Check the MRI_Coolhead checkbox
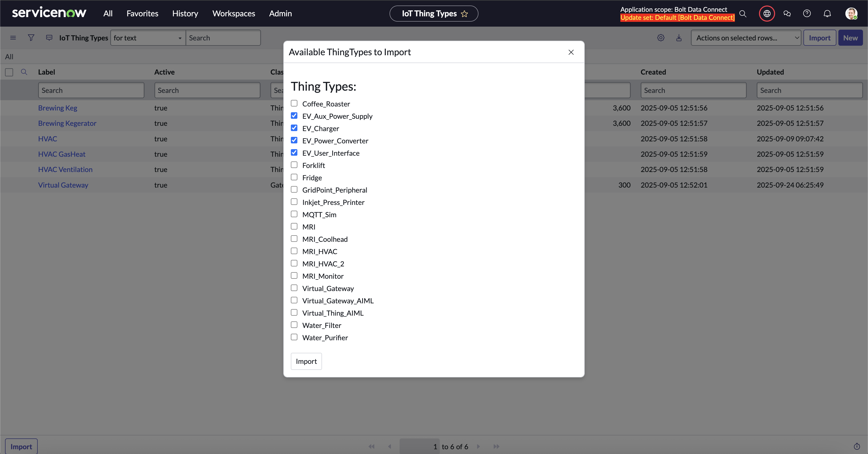The image size is (868, 454). (294, 239)
